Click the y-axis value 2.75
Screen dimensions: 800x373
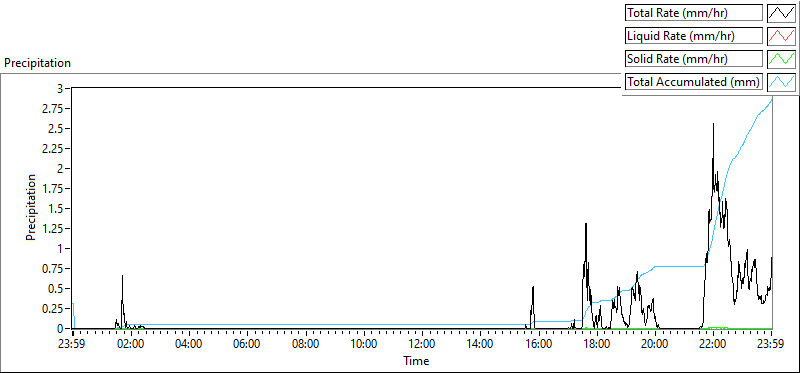(x=52, y=108)
